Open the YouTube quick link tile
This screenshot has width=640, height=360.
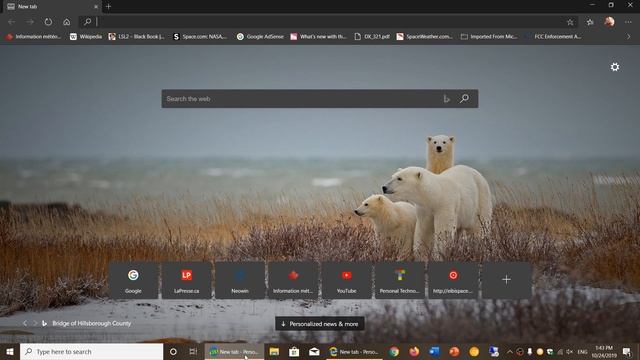347,281
